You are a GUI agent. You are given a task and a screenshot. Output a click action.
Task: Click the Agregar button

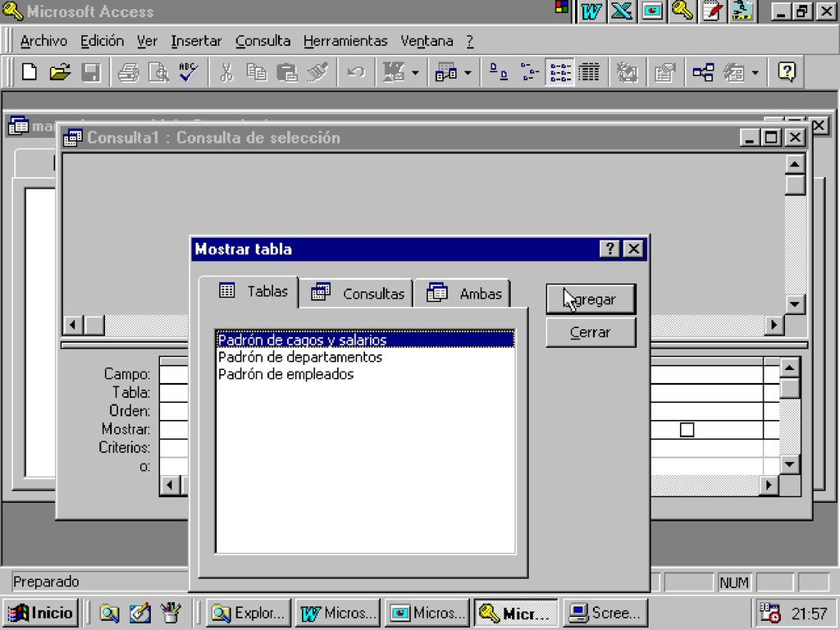[x=591, y=299]
